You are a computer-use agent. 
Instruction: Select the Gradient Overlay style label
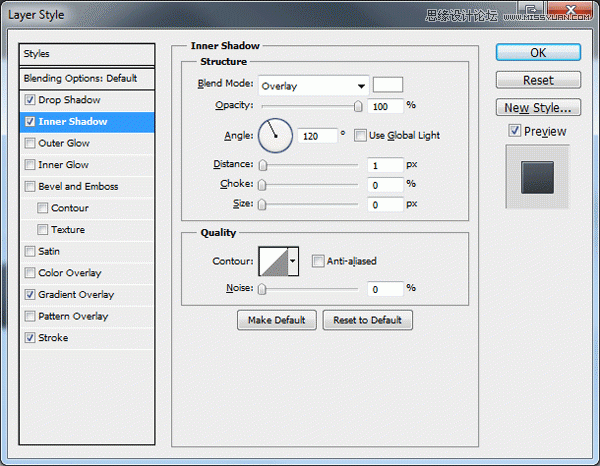click(76, 295)
